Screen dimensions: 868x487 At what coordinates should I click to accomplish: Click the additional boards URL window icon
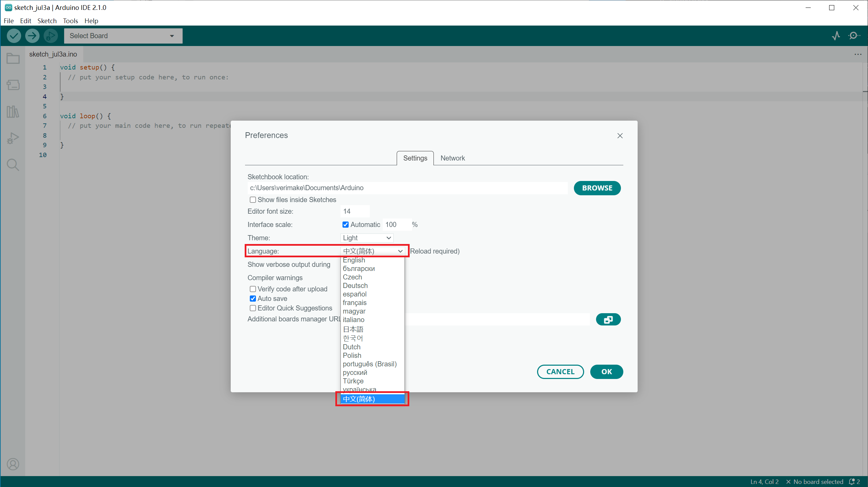[608, 319]
